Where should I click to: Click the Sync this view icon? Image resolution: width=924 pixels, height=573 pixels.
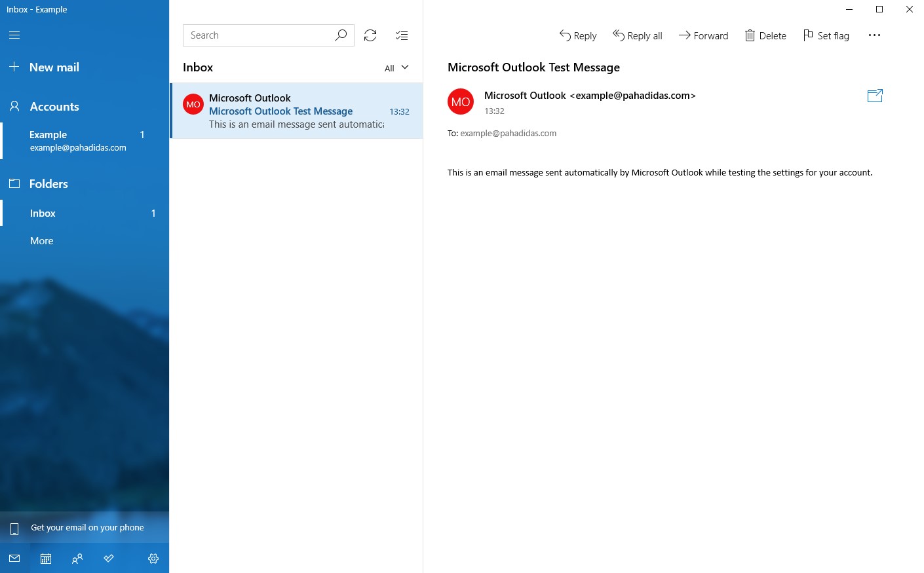click(x=370, y=35)
